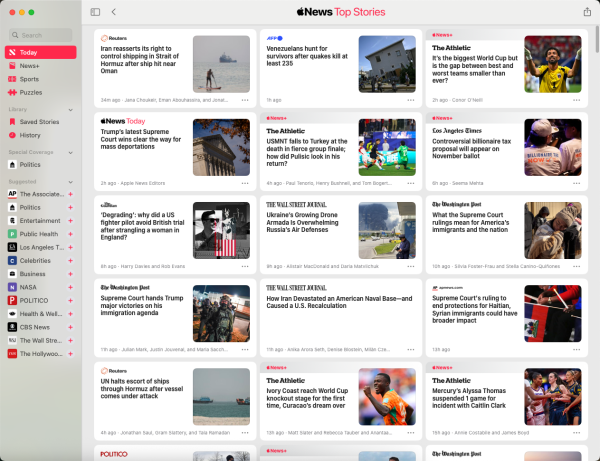This screenshot has height=461, width=600.
Task: Open the Puzzles sidebar section
Action: (x=41, y=93)
